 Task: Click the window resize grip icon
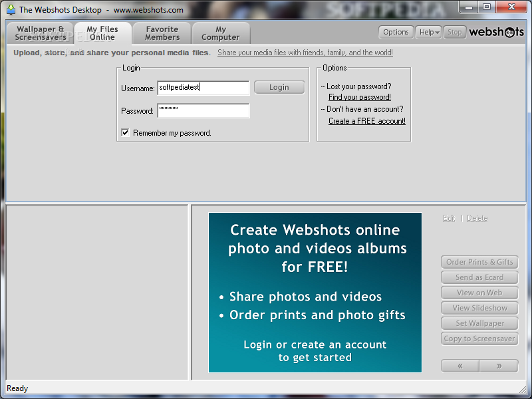coord(522,390)
